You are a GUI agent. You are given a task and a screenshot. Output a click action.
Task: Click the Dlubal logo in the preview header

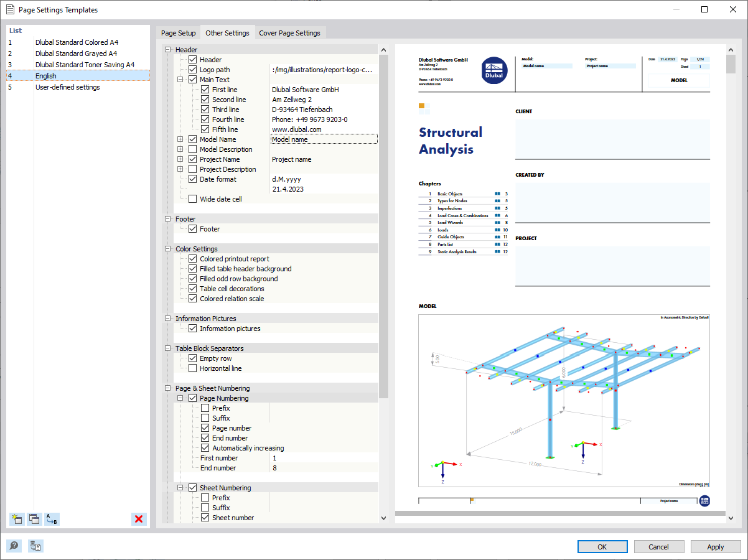tap(494, 71)
